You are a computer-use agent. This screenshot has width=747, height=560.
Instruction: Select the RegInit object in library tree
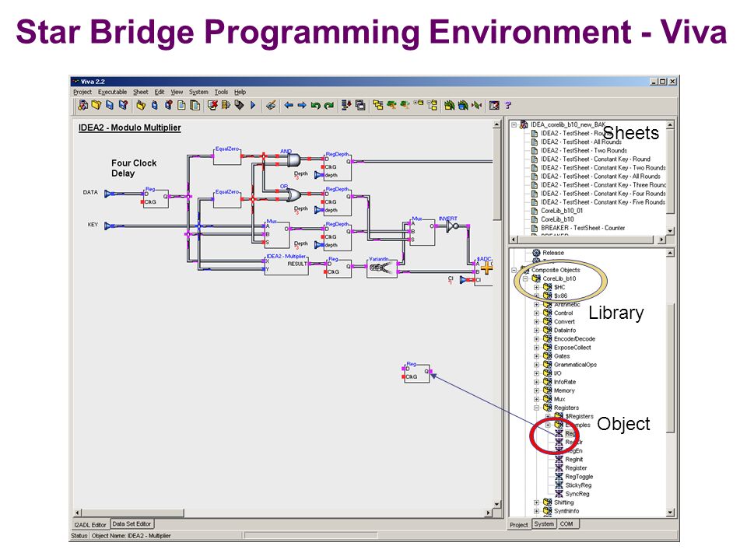pyautogui.click(x=573, y=460)
